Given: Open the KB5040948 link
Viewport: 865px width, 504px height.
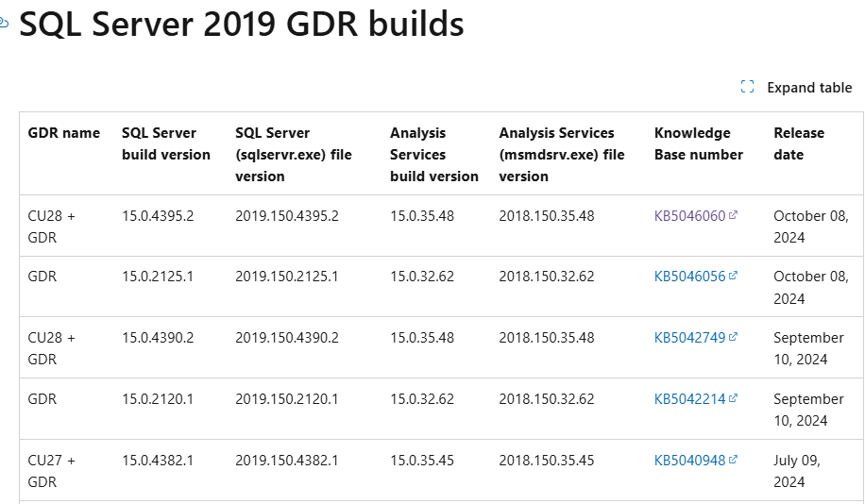Looking at the screenshot, I should pos(689,460).
